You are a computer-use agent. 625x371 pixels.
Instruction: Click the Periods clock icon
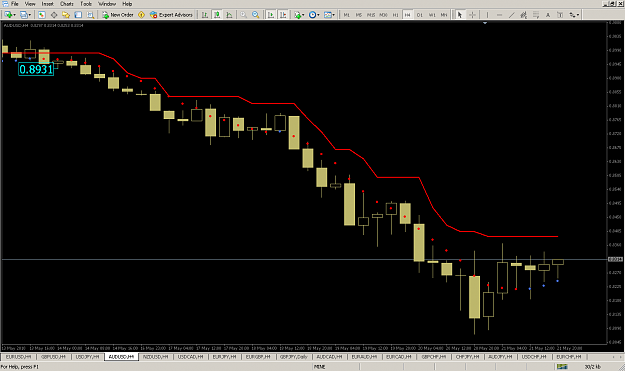312,15
